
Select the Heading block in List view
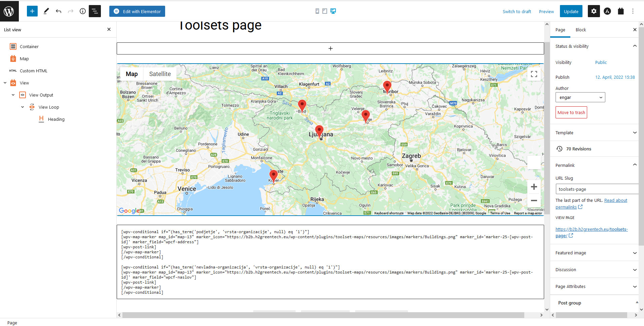pos(56,119)
